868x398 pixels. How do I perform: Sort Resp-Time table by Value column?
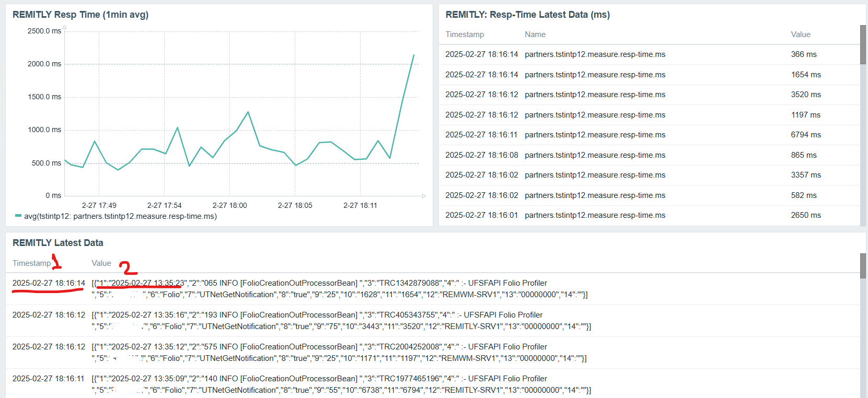[801, 34]
